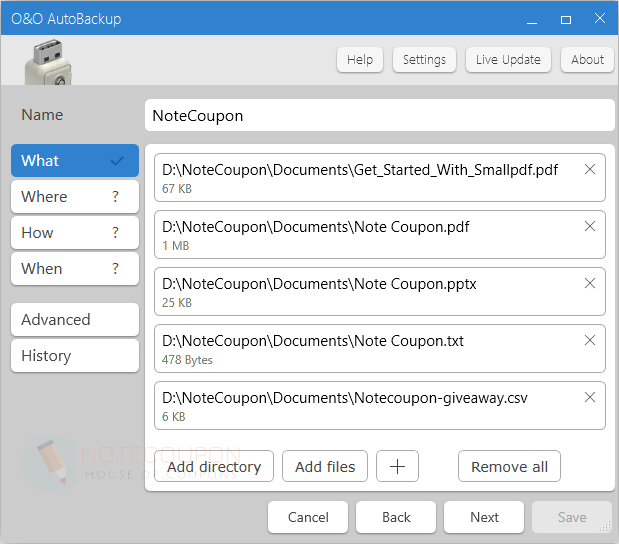The width and height of the screenshot is (619, 545).
Task: Cancel the backup job
Action: 308,517
